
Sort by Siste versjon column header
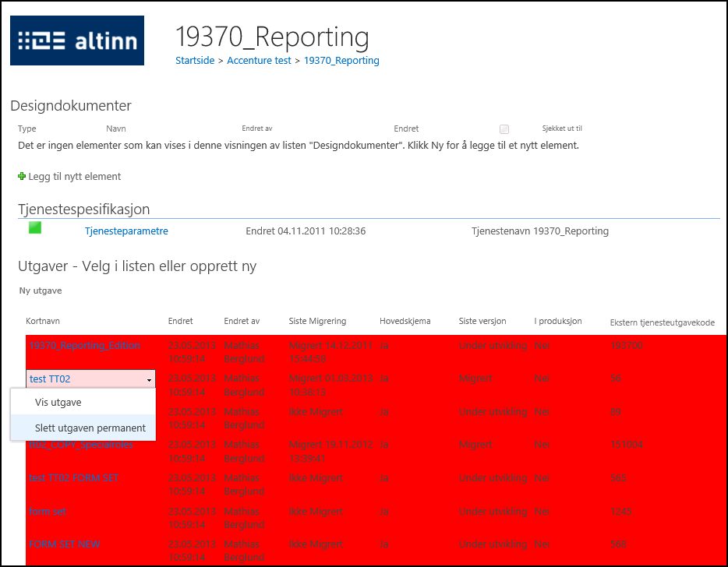click(482, 321)
